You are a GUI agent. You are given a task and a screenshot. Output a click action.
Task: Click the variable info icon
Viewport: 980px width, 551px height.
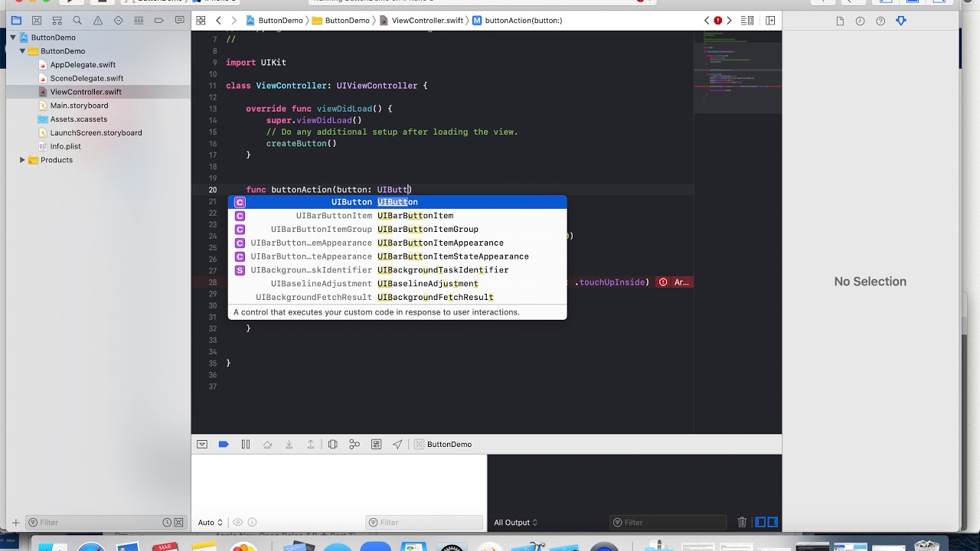click(253, 523)
